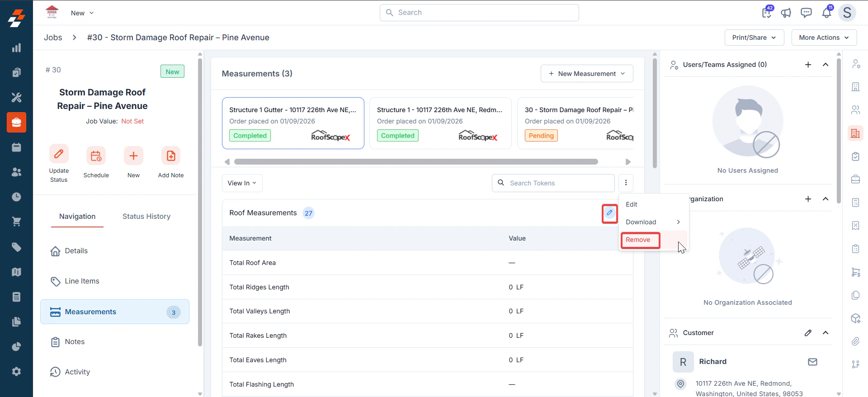Click the Total Ridges Length row
The image size is (868, 397).
pyautogui.click(x=427, y=287)
